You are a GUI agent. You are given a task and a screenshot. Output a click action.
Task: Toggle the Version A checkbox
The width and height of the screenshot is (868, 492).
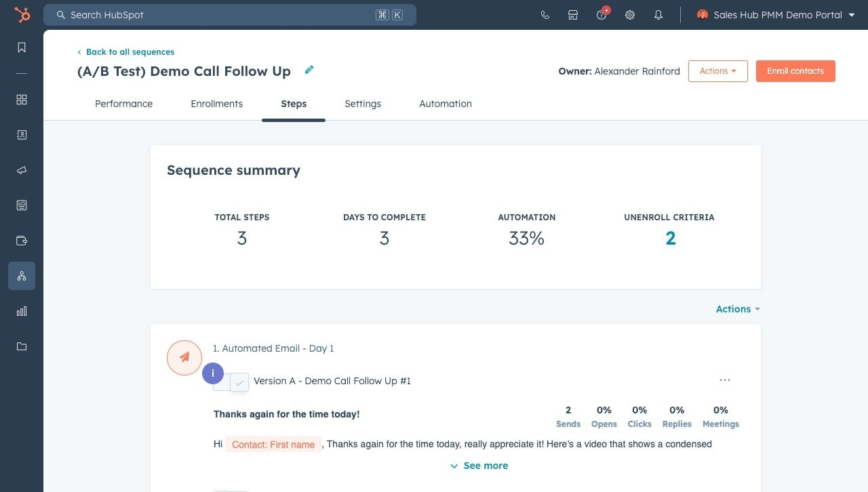[239, 382]
